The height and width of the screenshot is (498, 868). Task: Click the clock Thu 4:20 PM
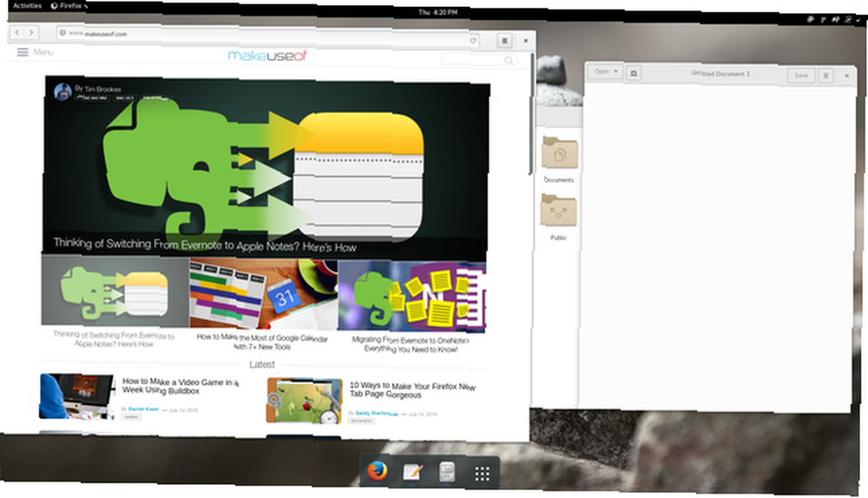point(437,12)
